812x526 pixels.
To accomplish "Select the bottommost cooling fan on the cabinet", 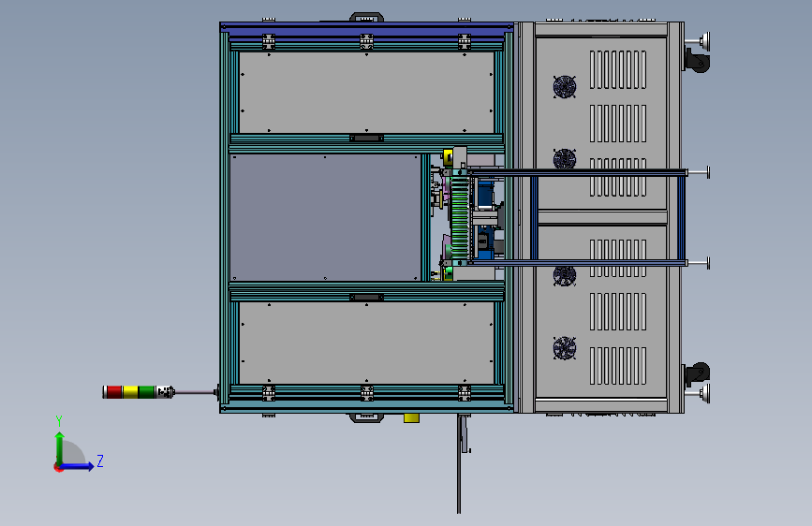I will click(565, 348).
